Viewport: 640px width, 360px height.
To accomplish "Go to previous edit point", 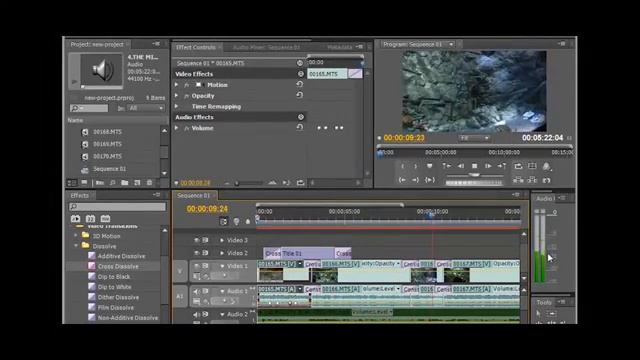I will (447, 166).
